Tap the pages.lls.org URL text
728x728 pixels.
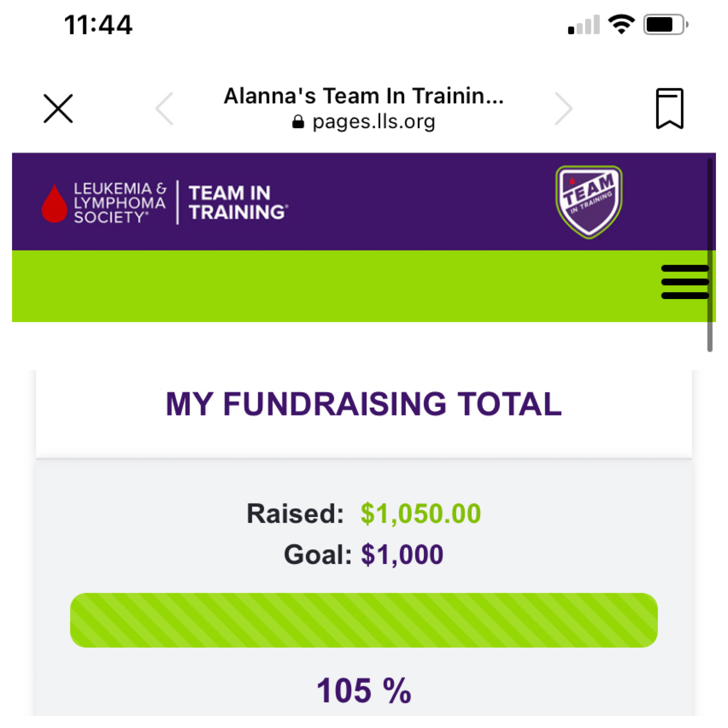click(373, 122)
